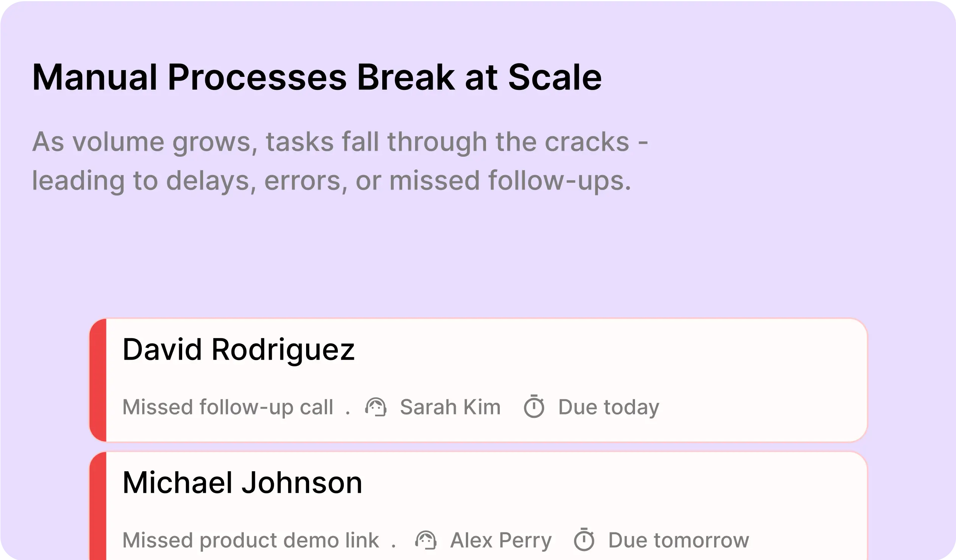Click the timer icon next to Due tomorrow
The height and width of the screenshot is (560, 956).
click(584, 539)
